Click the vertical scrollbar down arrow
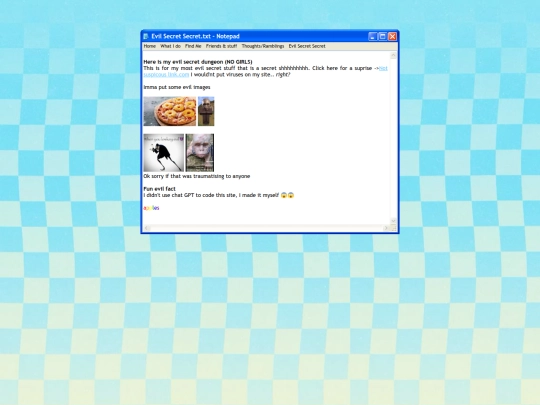The image size is (540, 405). click(393, 221)
